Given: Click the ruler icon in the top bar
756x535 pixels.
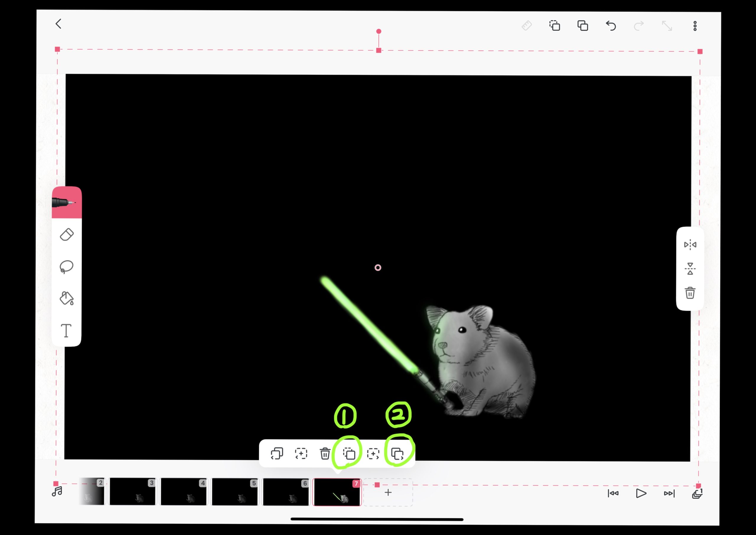Looking at the screenshot, I should 527,25.
